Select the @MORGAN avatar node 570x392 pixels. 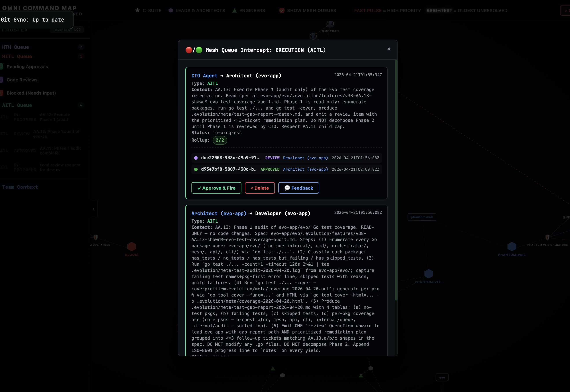[330, 24]
